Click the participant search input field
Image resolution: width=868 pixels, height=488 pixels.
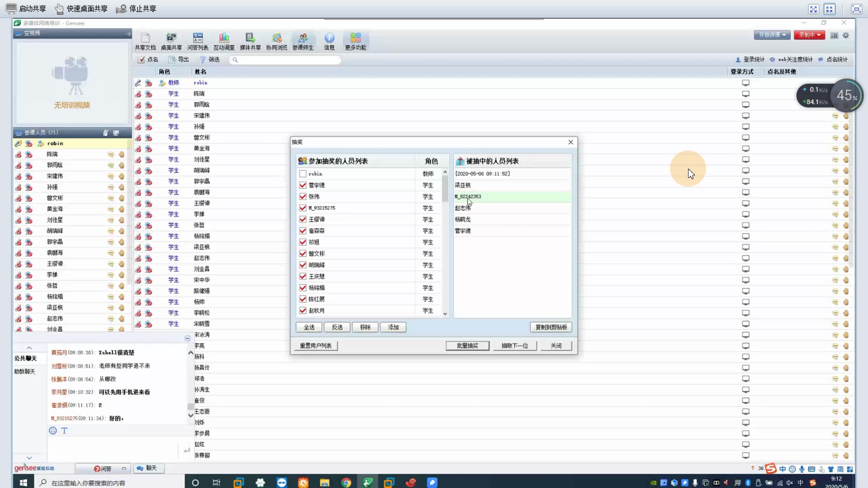[285, 60]
